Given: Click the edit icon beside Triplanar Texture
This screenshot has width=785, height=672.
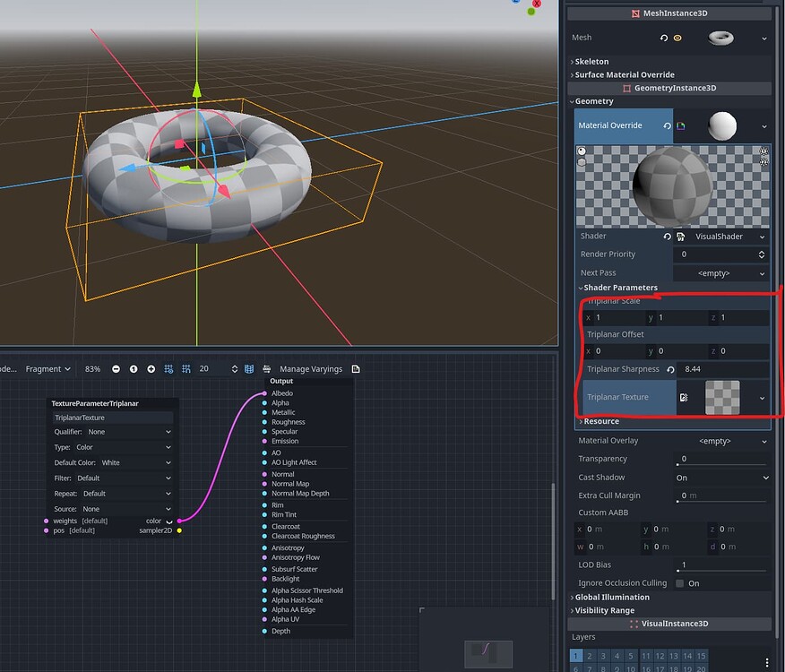Looking at the screenshot, I should tap(684, 397).
